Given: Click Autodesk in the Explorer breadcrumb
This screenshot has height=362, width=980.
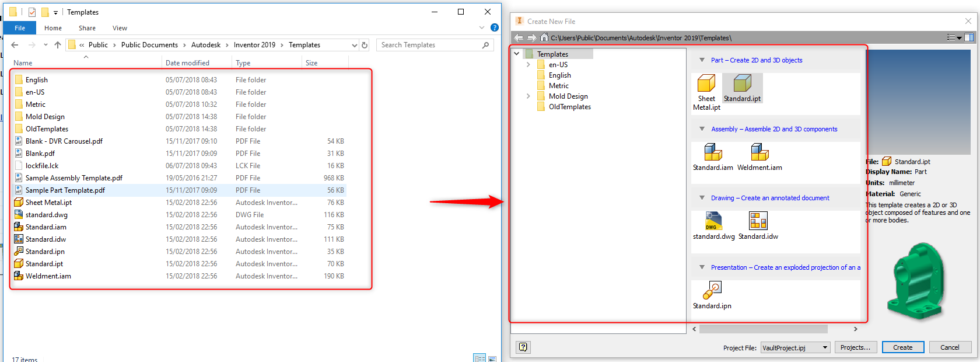Looking at the screenshot, I should pos(206,45).
